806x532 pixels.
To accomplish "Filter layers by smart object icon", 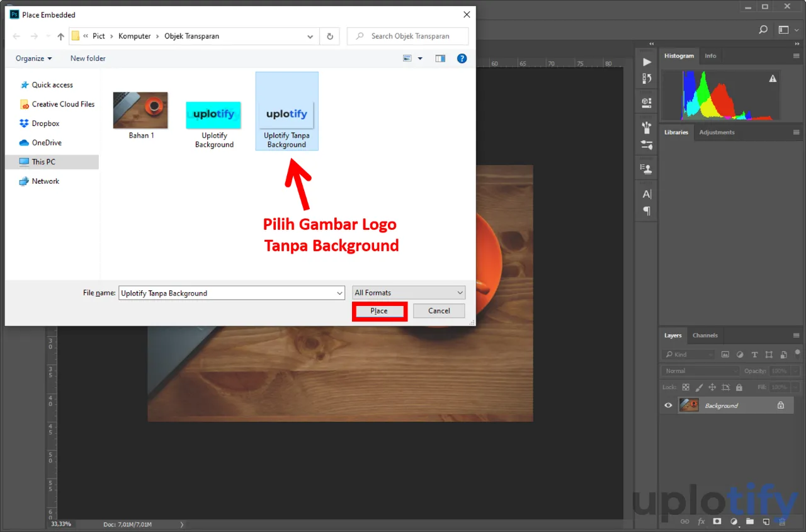I will point(783,354).
